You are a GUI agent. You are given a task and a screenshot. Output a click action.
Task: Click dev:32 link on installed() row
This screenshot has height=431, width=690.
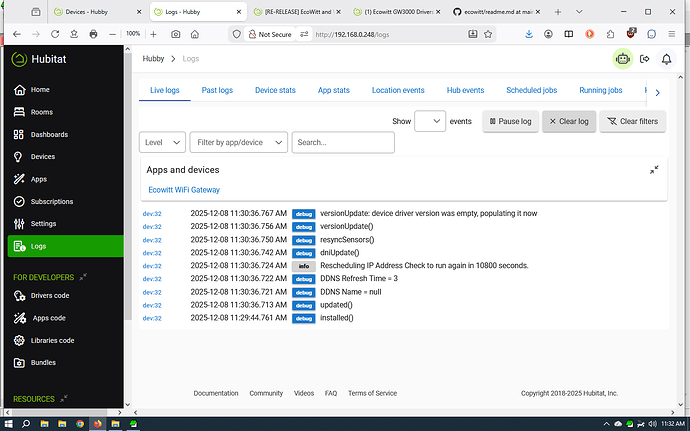pos(152,318)
